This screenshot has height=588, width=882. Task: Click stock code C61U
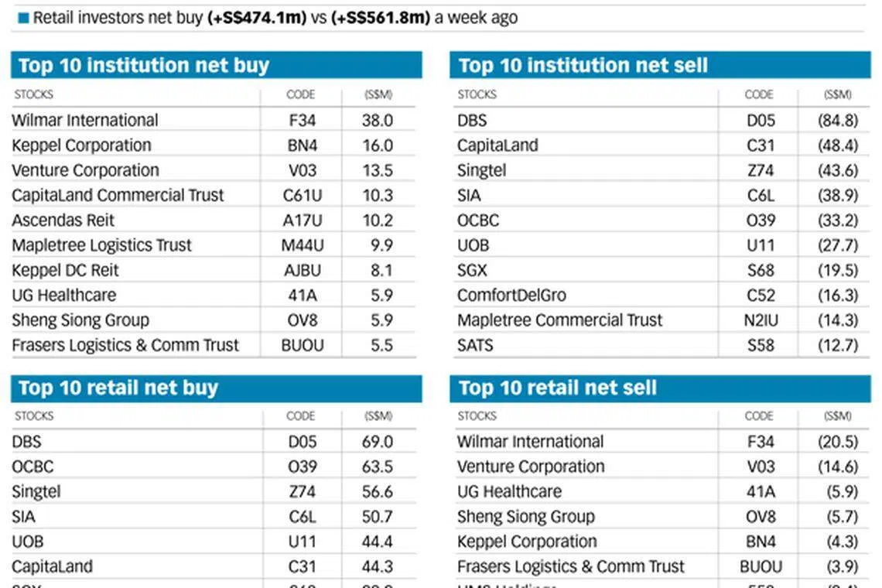(x=301, y=195)
